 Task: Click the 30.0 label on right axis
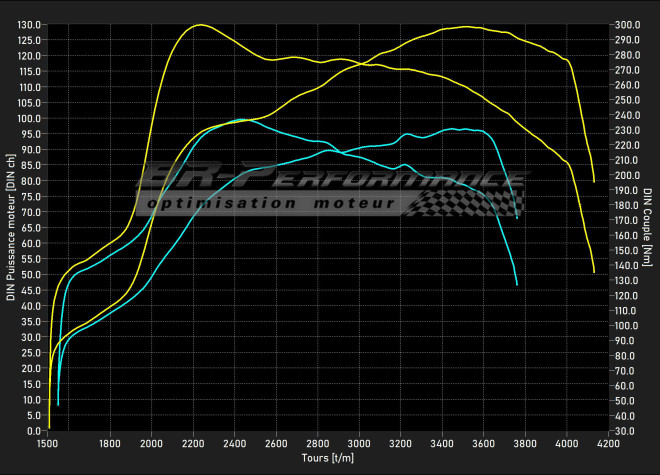626,431
